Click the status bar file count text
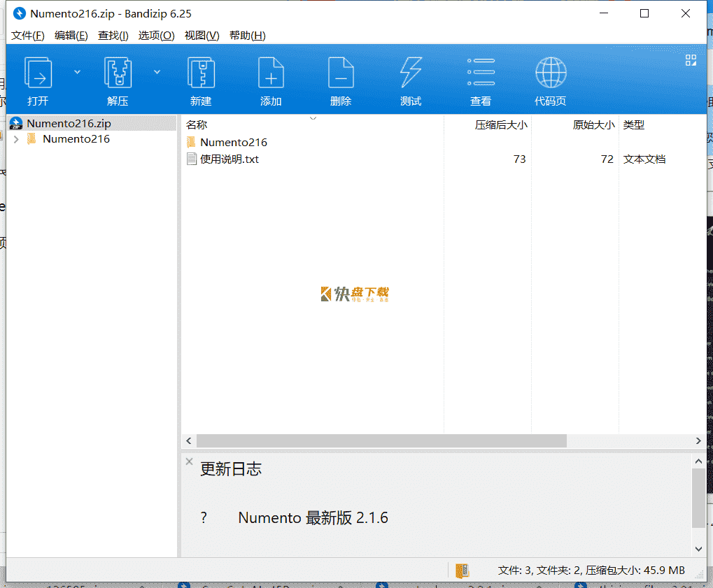This screenshot has height=588, width=713. (591, 571)
